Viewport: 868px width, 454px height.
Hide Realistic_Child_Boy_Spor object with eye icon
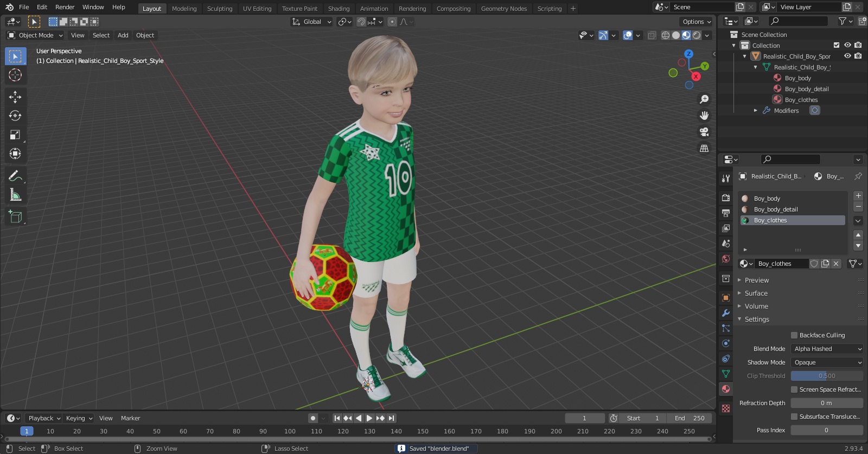[x=847, y=56]
